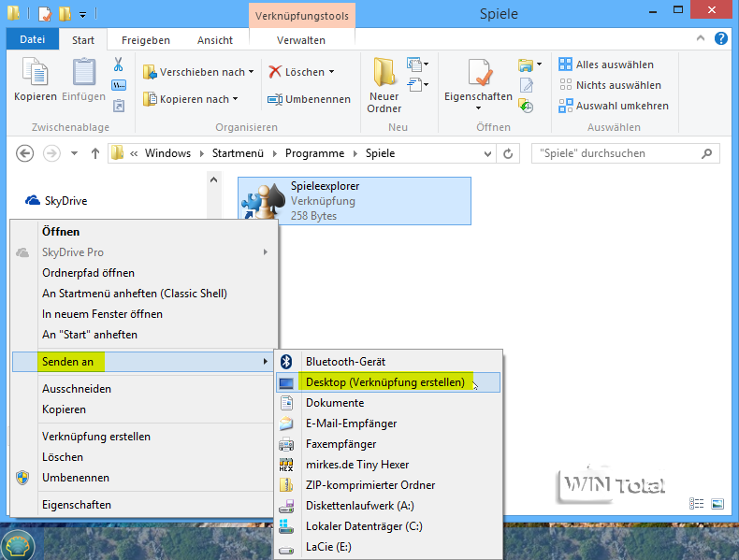The height and width of the screenshot is (560, 739).
Task: Open the Verwalten ribbon tab
Action: [x=301, y=40]
